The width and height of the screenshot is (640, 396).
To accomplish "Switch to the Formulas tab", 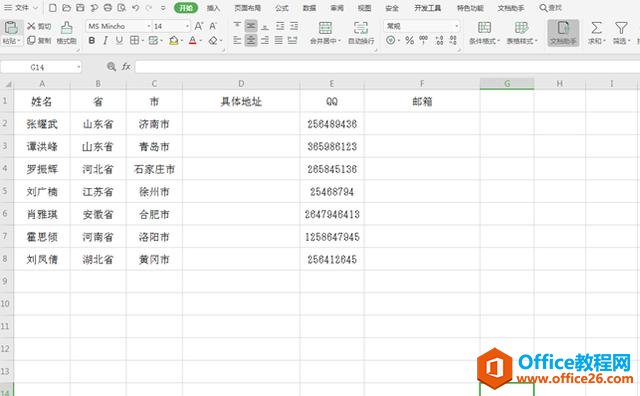I will click(x=282, y=8).
